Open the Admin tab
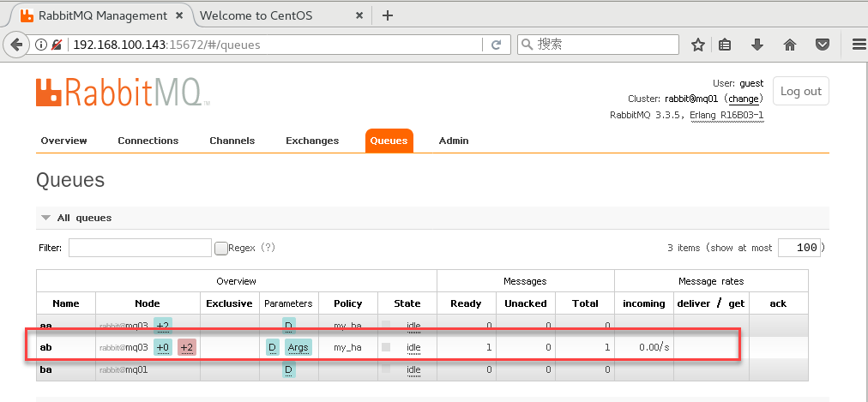Screen dimensions: 868x402 pos(454,141)
